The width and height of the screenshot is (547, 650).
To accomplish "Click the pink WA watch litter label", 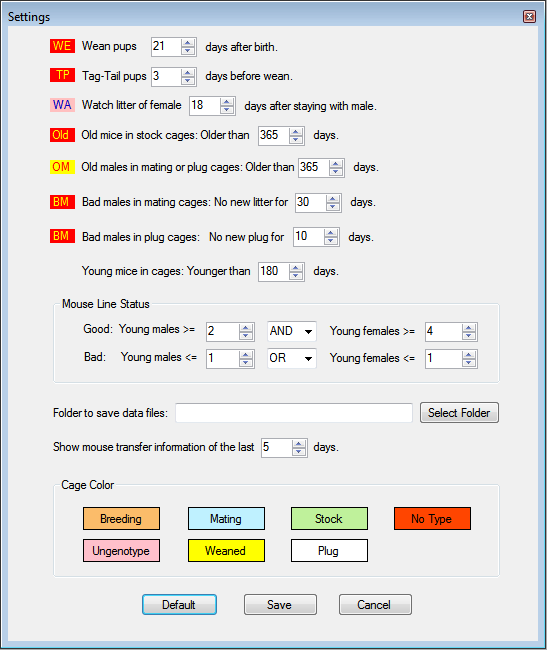I will pos(62,105).
